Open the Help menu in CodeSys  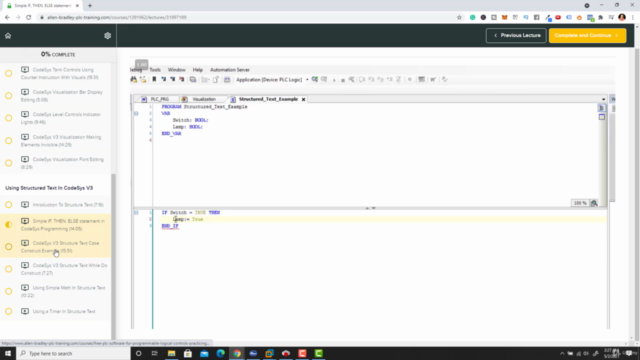198,70
